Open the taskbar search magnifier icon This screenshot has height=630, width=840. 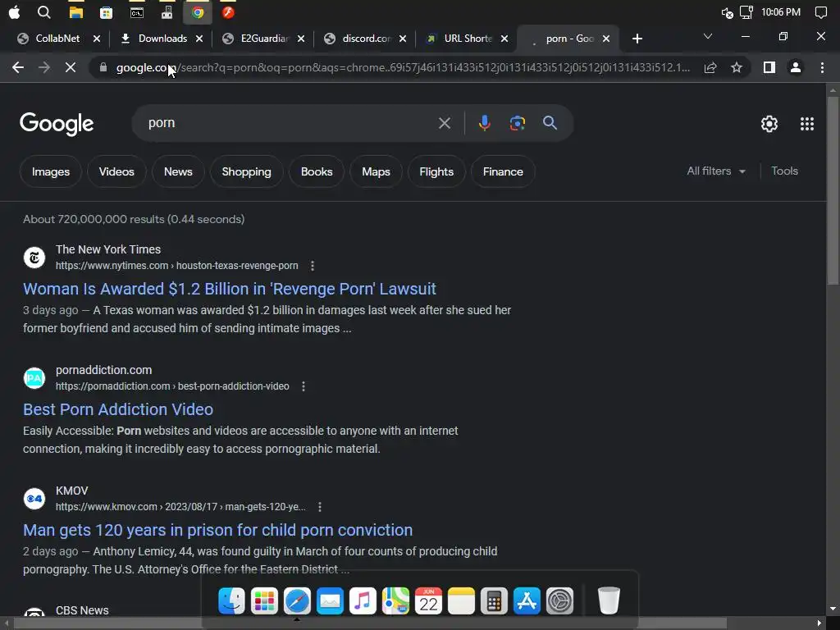[44, 12]
